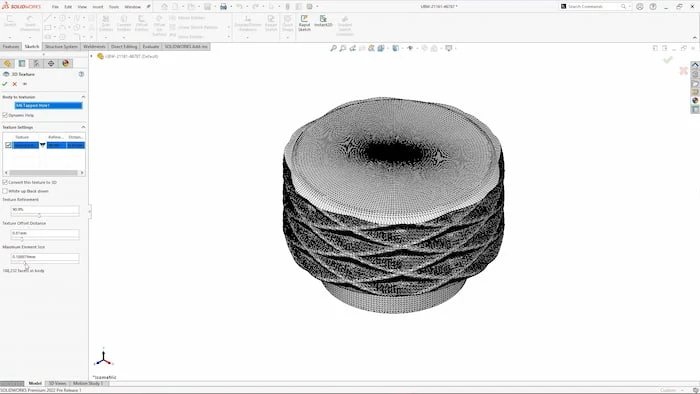Click the user login icon in title bar
Image resolution: width=700 pixels, height=394 pixels.
[x=640, y=7]
